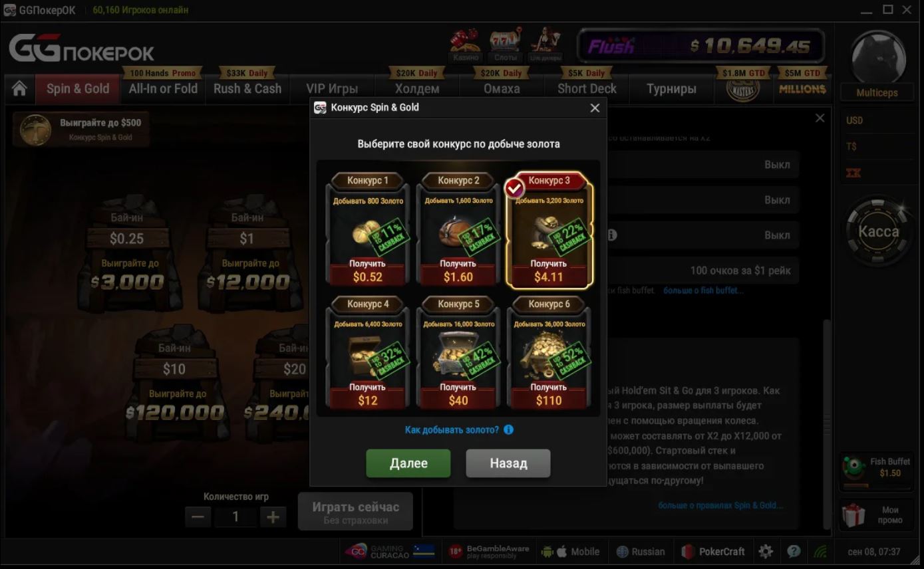Switch to the Rush & Cash tab
This screenshot has height=569, width=924.
coord(247,88)
